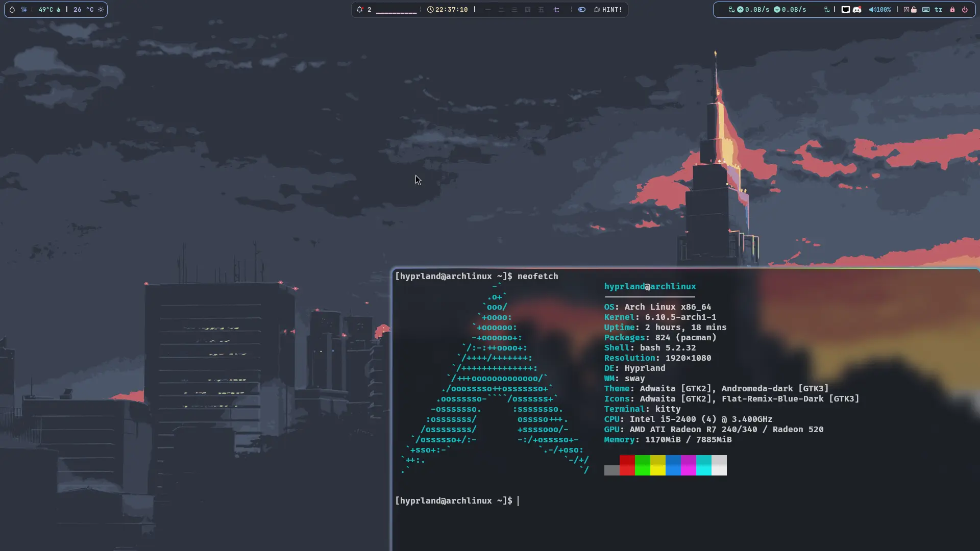
Task: Click the HINT! bell button
Action: click(x=608, y=10)
